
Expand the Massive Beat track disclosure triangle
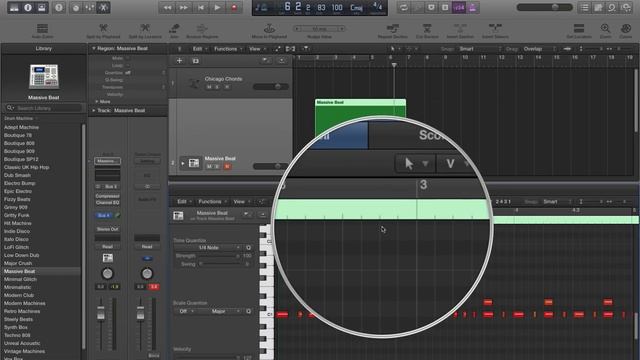pyautogui.click(x=182, y=163)
